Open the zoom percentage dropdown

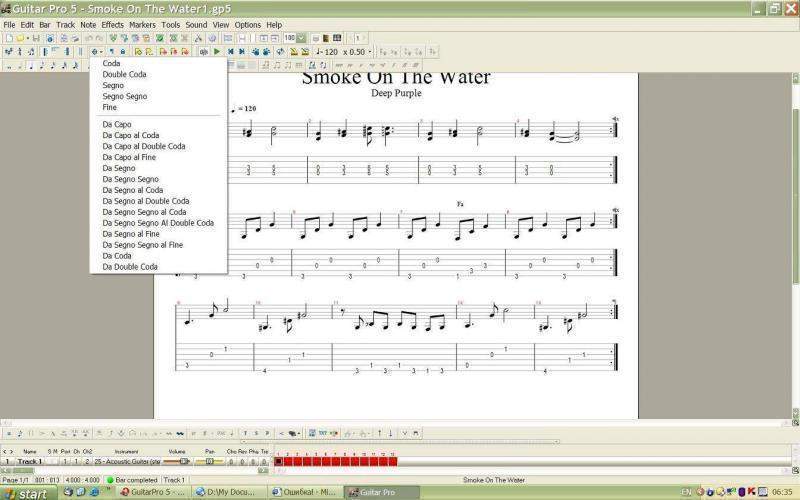coord(301,38)
